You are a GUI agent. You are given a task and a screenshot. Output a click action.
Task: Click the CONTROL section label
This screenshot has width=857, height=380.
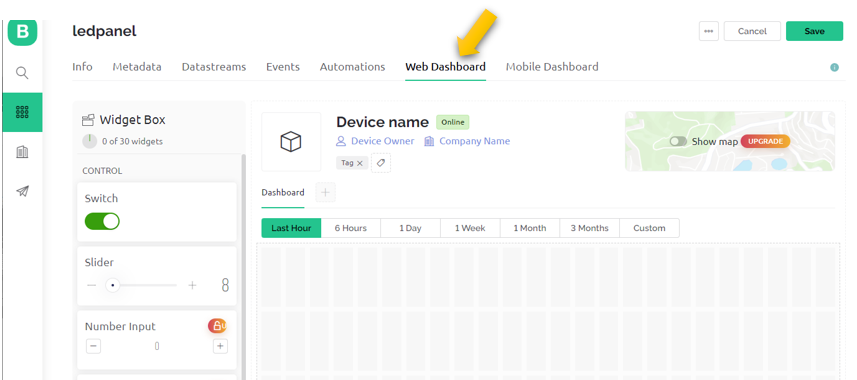click(102, 171)
